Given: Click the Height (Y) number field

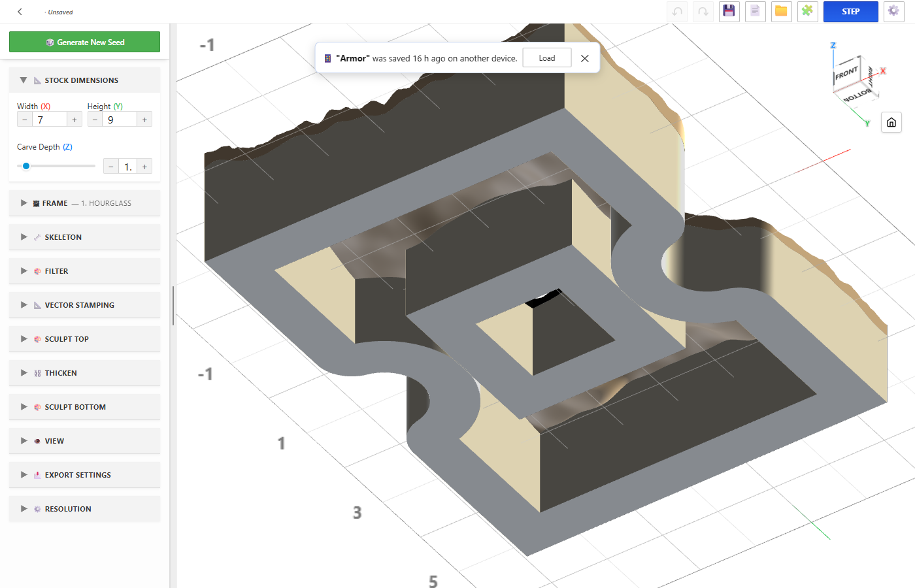Looking at the screenshot, I should click(x=120, y=120).
